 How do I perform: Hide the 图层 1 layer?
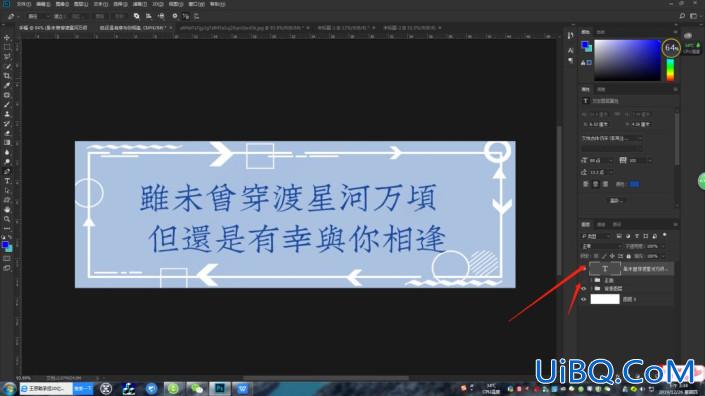coord(584,299)
